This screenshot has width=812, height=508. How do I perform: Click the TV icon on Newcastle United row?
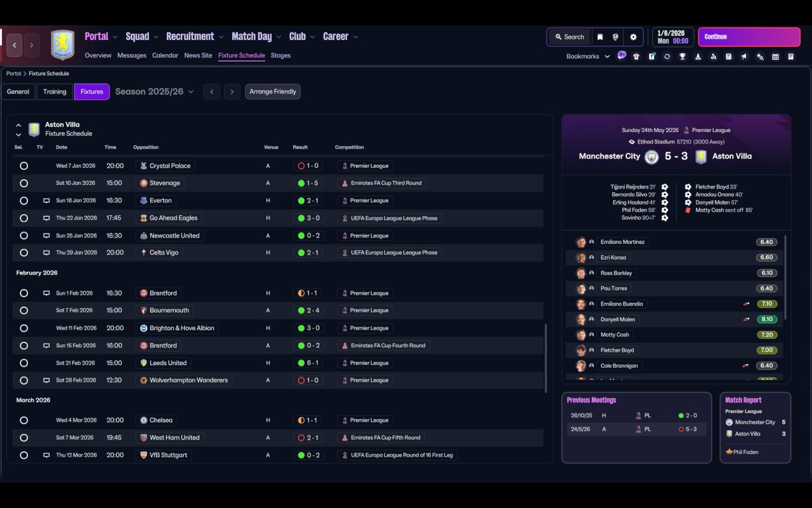click(46, 236)
